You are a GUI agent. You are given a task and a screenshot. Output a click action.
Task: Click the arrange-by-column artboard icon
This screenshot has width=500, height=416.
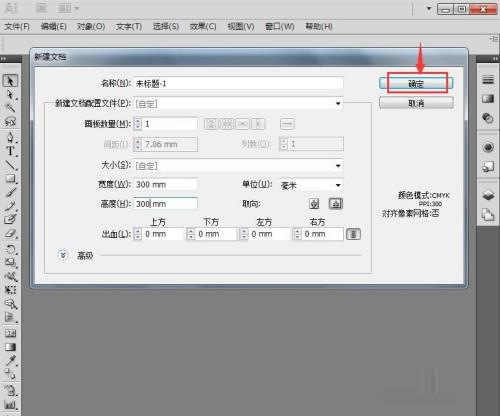click(258, 124)
